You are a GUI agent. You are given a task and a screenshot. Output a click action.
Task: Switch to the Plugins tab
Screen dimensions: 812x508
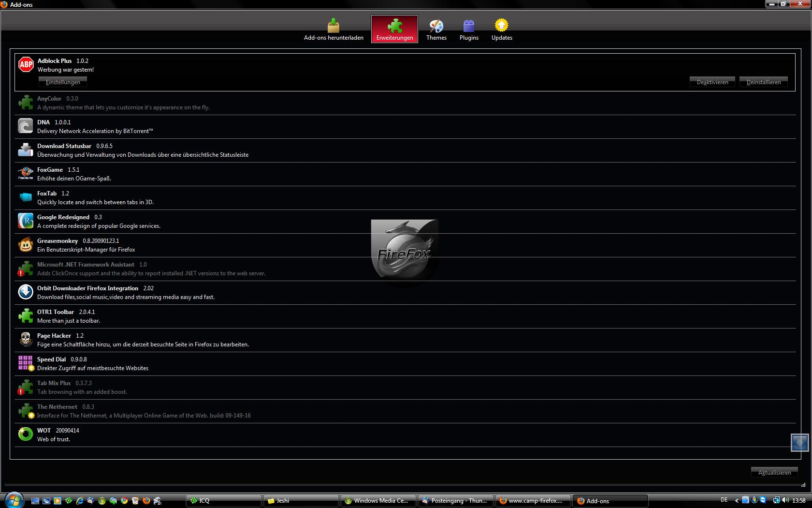click(469, 29)
